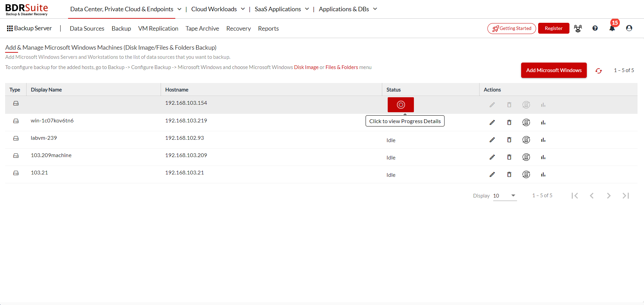Screen dimensions: 644x305
Task: View the bar chart statistics for win-1c07kov6tn6
Action: tap(543, 122)
